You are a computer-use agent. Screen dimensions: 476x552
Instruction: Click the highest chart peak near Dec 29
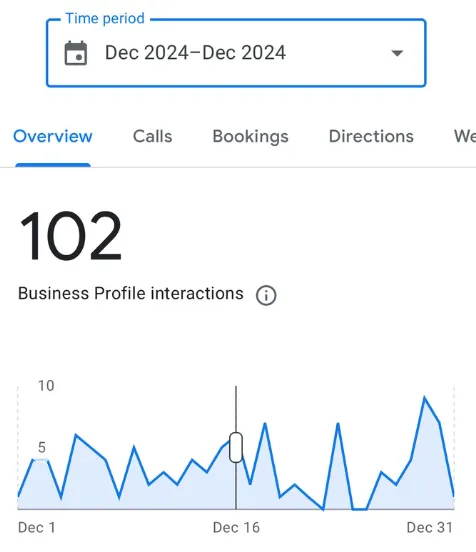425,398
